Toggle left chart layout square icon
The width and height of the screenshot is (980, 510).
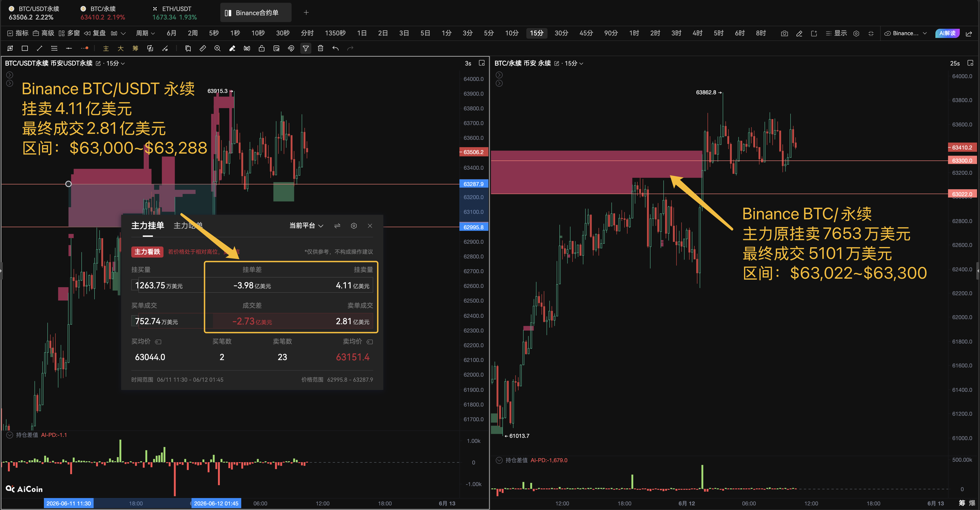(482, 63)
